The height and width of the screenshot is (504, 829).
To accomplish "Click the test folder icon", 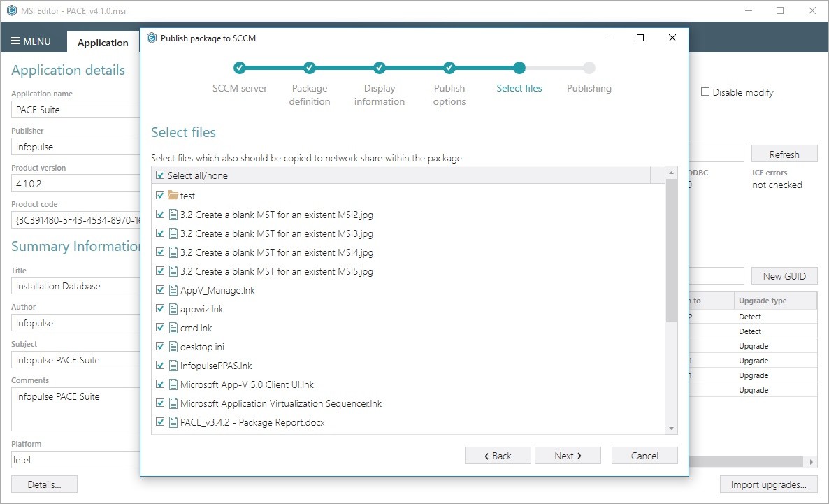I will coord(173,195).
